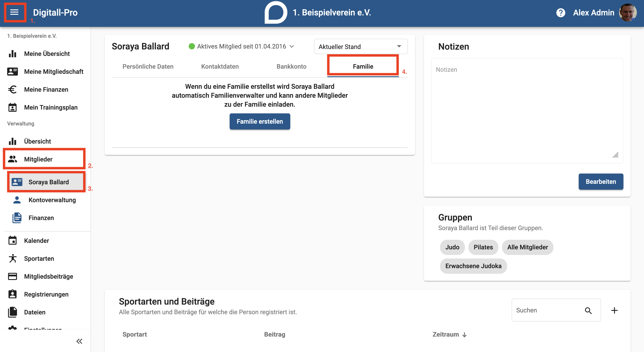The height and width of the screenshot is (352, 644).
Task: Sort by Zeitraum arrow icon
Action: pyautogui.click(x=464, y=335)
